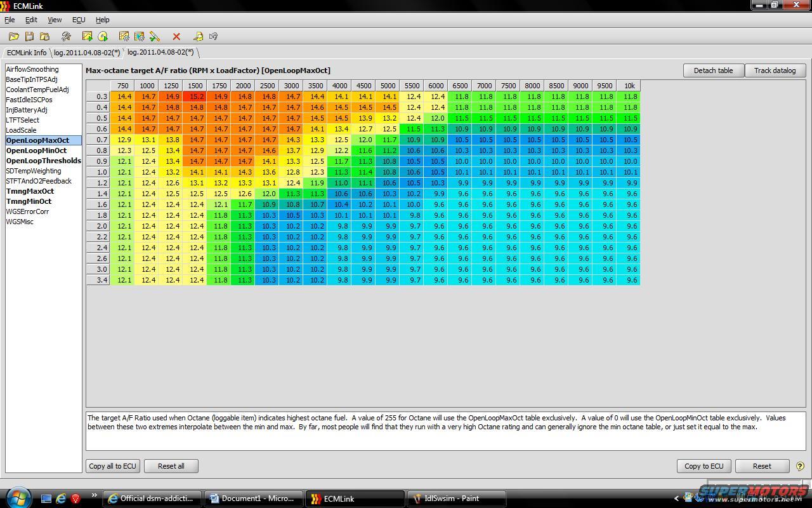Switch to IdlSwsim Paint in the taskbar
812x508 pixels.
point(455,498)
